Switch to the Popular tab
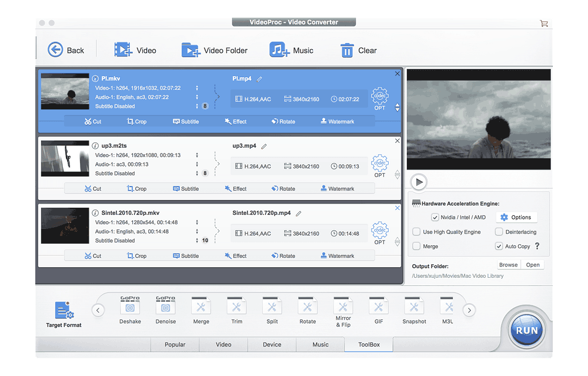 [x=175, y=344]
